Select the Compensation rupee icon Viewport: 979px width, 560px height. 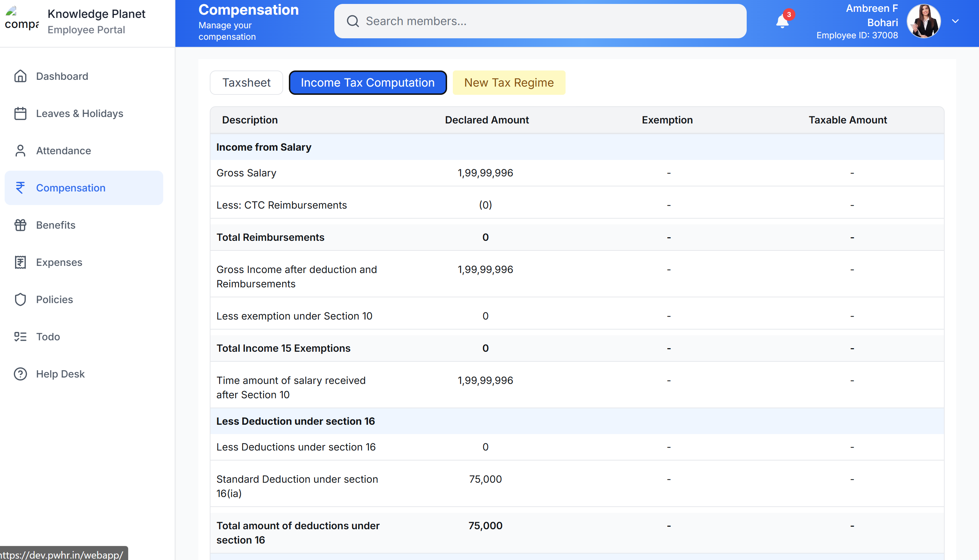point(20,188)
